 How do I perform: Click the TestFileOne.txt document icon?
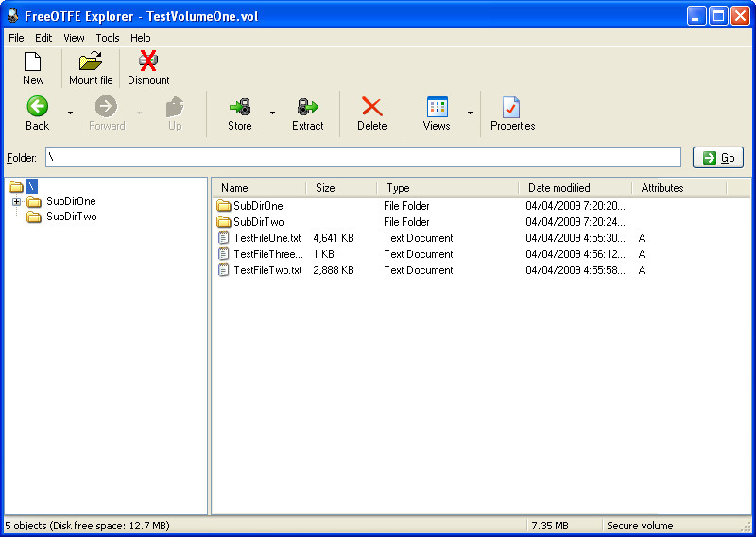point(223,238)
